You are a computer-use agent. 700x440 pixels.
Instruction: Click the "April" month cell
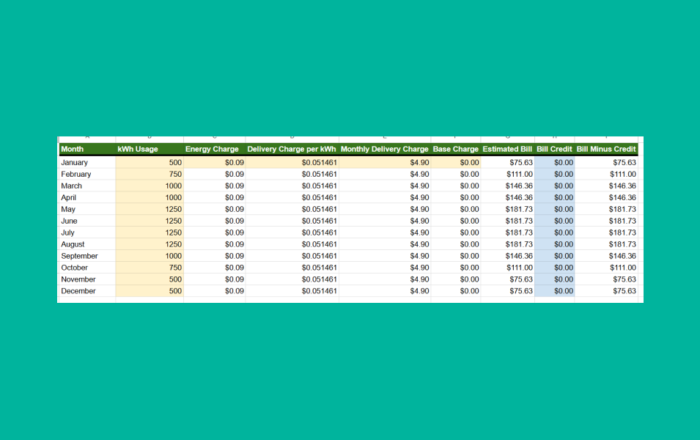point(87,197)
